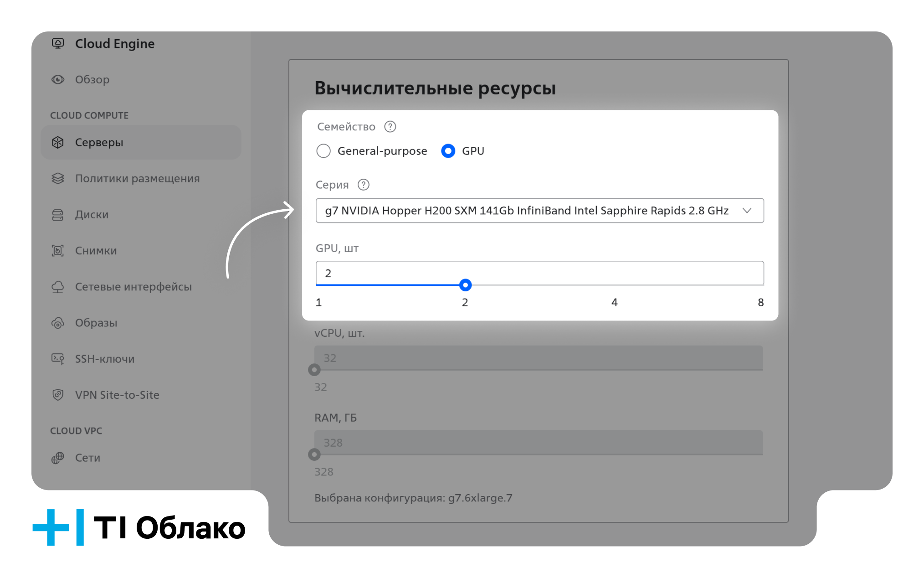Click the SSH-ключи key icon
This screenshot has height=578, width=924.
point(58,359)
